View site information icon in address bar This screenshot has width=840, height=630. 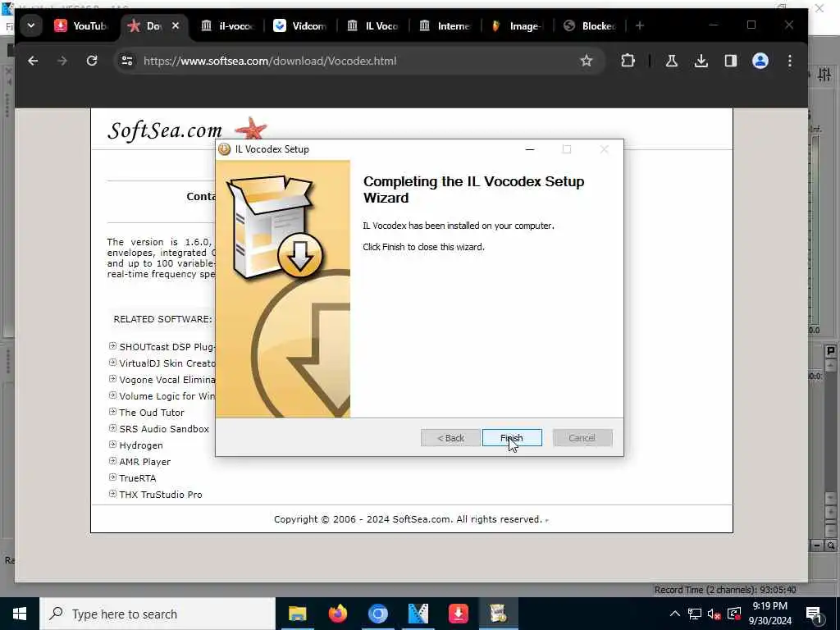[127, 61]
